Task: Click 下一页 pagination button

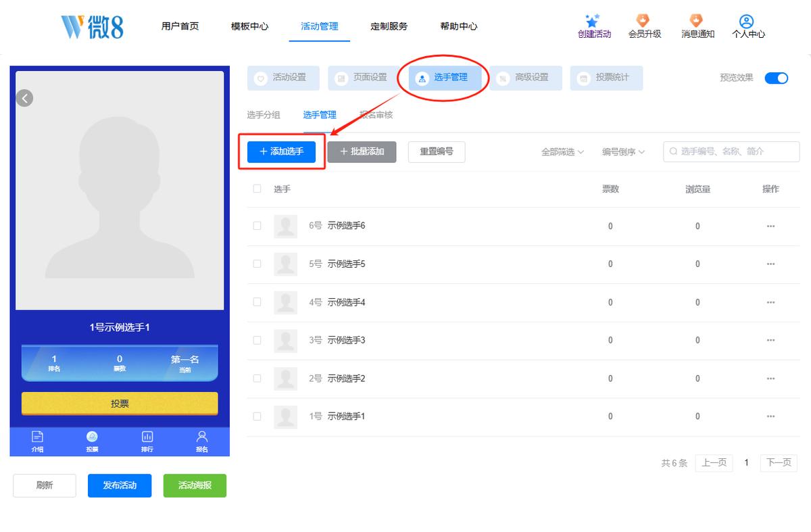Action: click(x=779, y=463)
